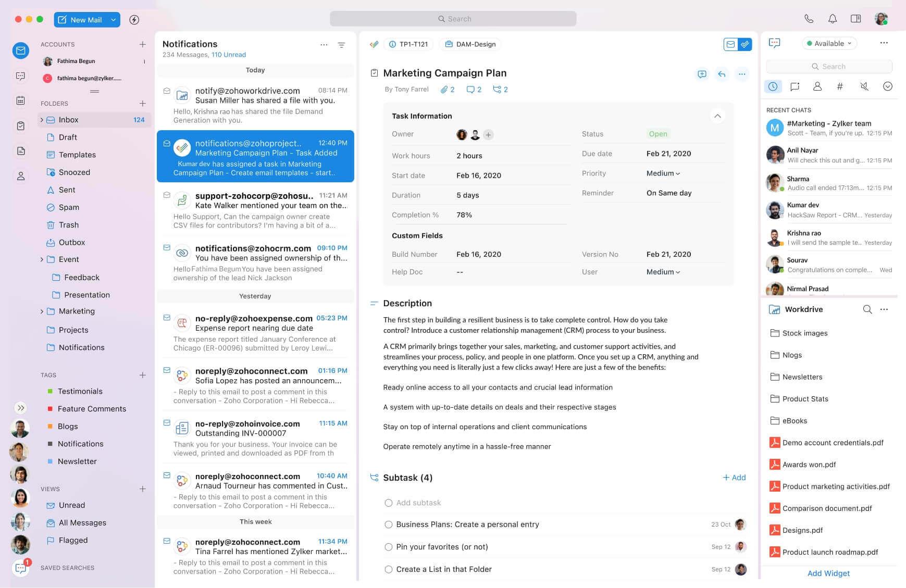
Task: Open the Contacts module icon in left rail
Action: (x=21, y=176)
